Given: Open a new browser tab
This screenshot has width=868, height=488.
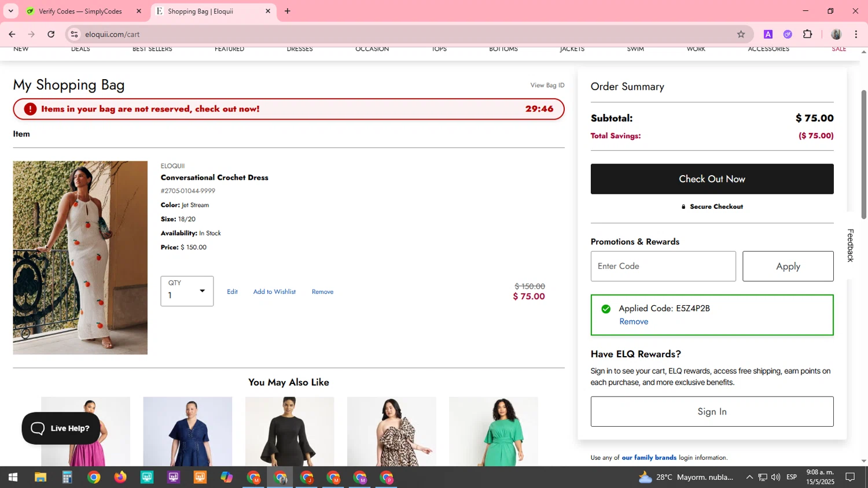Looking at the screenshot, I should click(288, 11).
